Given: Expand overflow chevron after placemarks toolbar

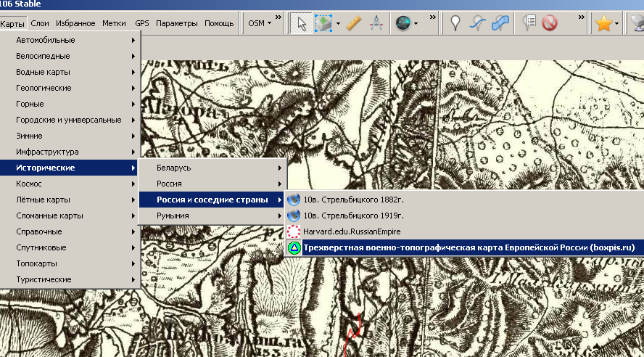Looking at the screenshot, I should (x=581, y=17).
